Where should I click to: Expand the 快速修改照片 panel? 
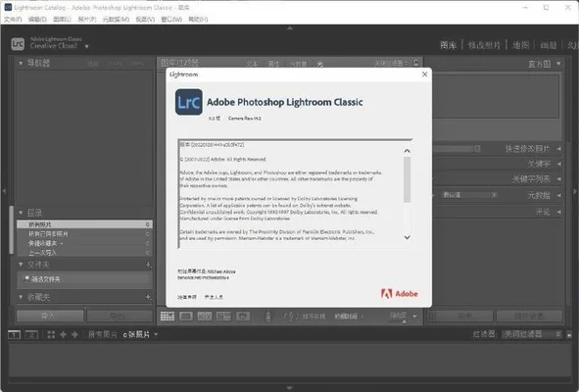558,149
